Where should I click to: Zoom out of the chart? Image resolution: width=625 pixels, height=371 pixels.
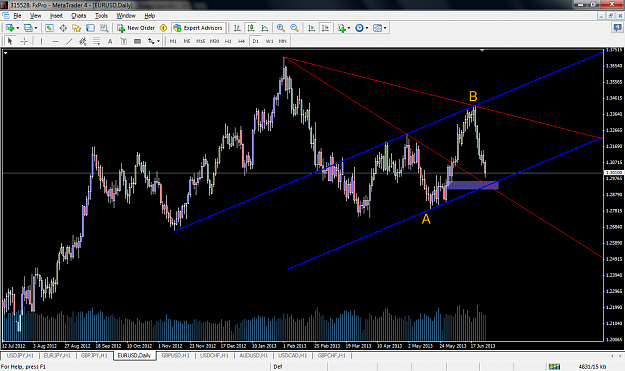(x=294, y=28)
